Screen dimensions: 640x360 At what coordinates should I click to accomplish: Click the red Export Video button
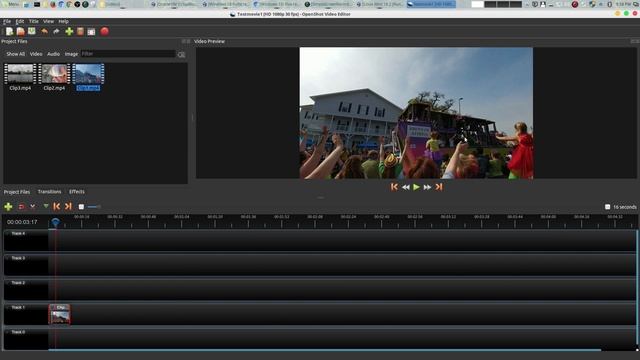[104, 31]
